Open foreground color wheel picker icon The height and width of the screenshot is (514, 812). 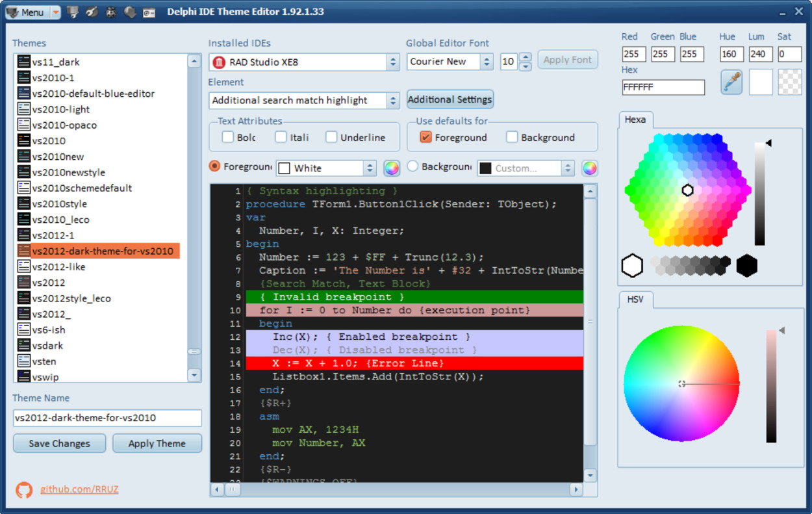(392, 168)
